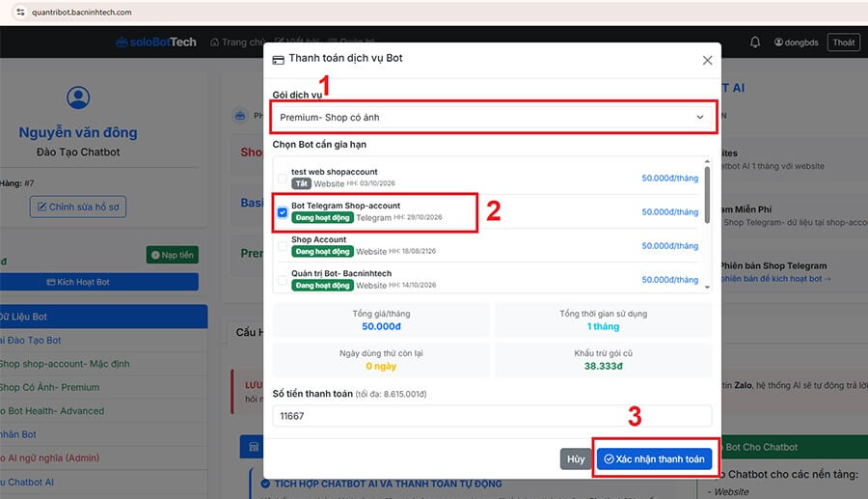Click the '38.333đ' deduction value

[604, 366]
